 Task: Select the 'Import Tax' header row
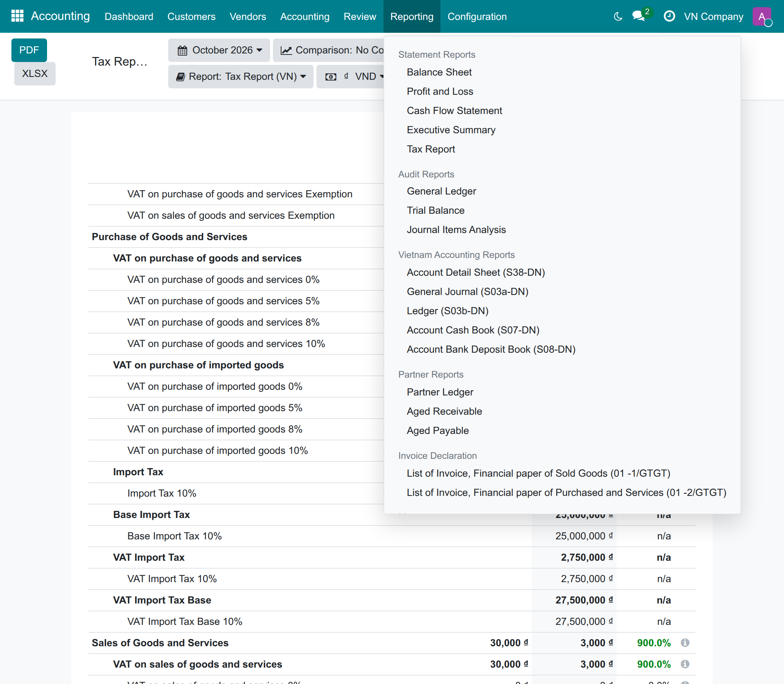pos(138,472)
